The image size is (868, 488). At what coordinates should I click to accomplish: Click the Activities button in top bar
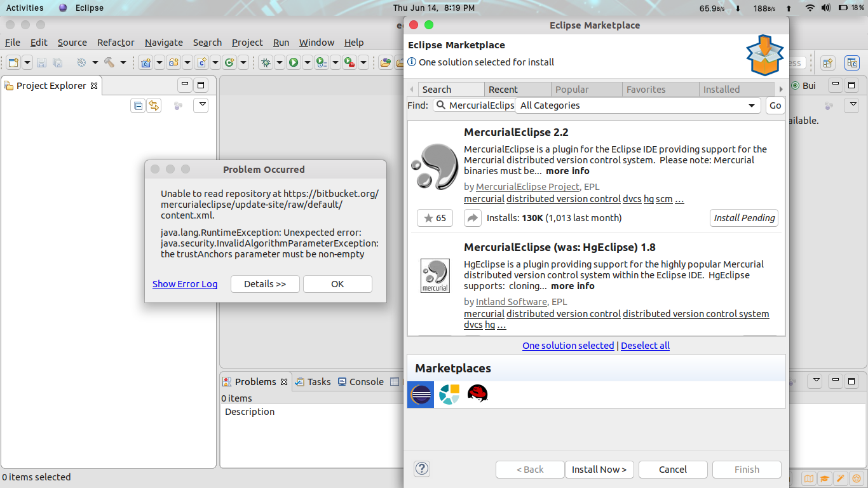(x=25, y=8)
